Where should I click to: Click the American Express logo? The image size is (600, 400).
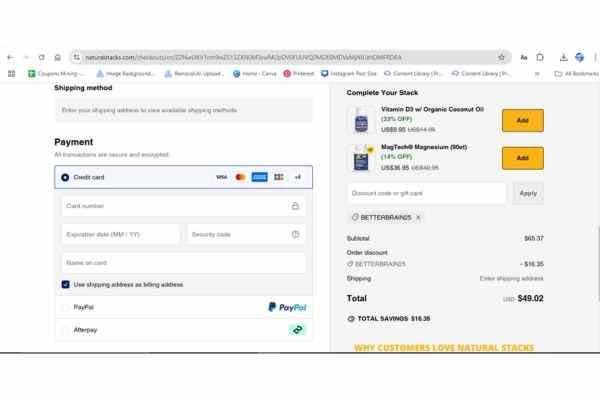[259, 177]
